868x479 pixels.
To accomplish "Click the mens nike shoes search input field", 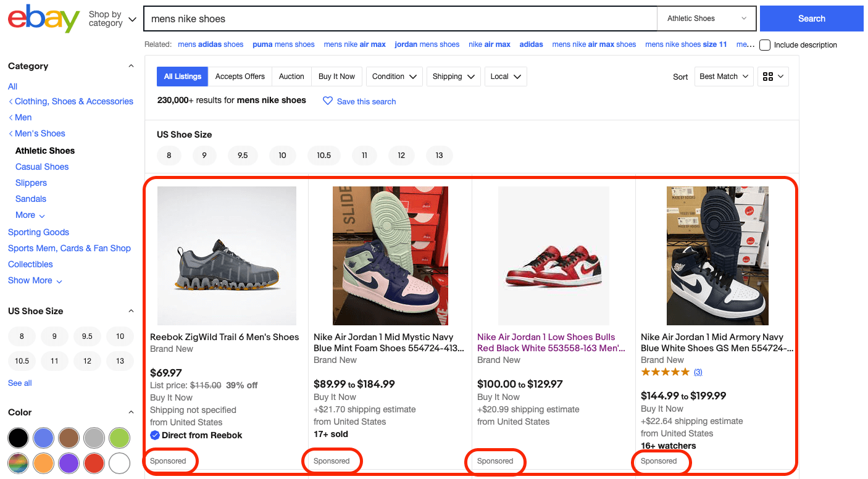I will click(400, 19).
